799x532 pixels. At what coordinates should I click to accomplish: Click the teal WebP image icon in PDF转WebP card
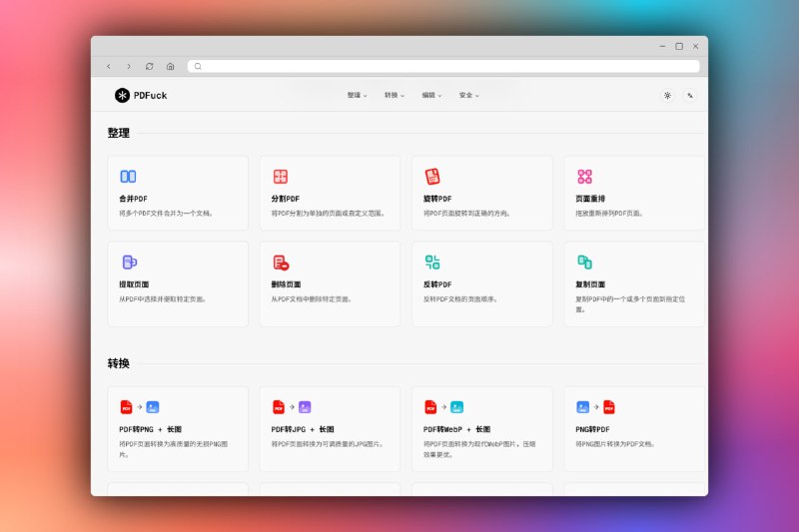457,407
